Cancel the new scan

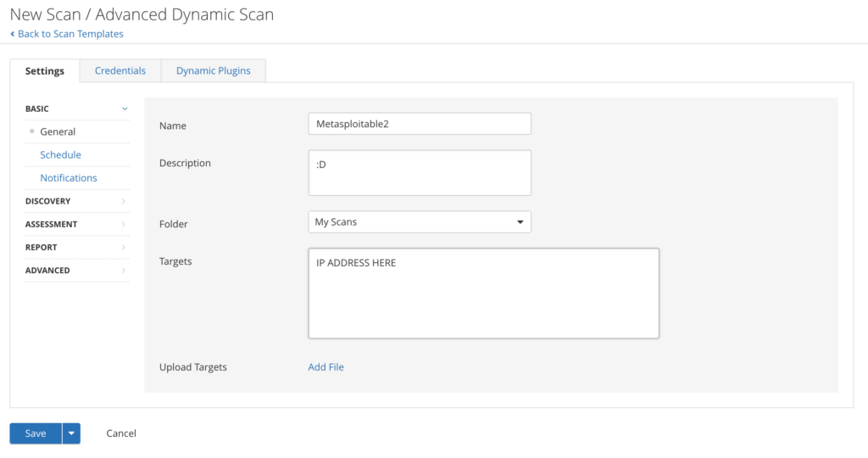121,433
